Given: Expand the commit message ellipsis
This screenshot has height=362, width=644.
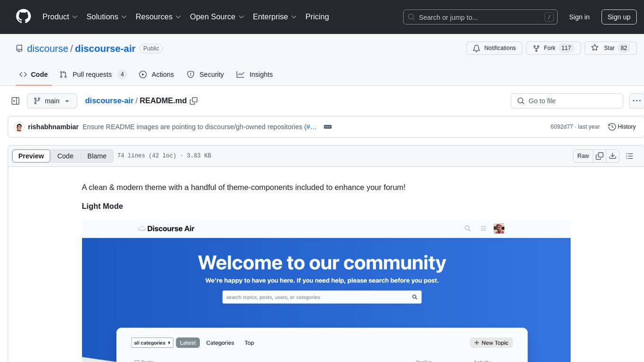Looking at the screenshot, I should 327,127.
